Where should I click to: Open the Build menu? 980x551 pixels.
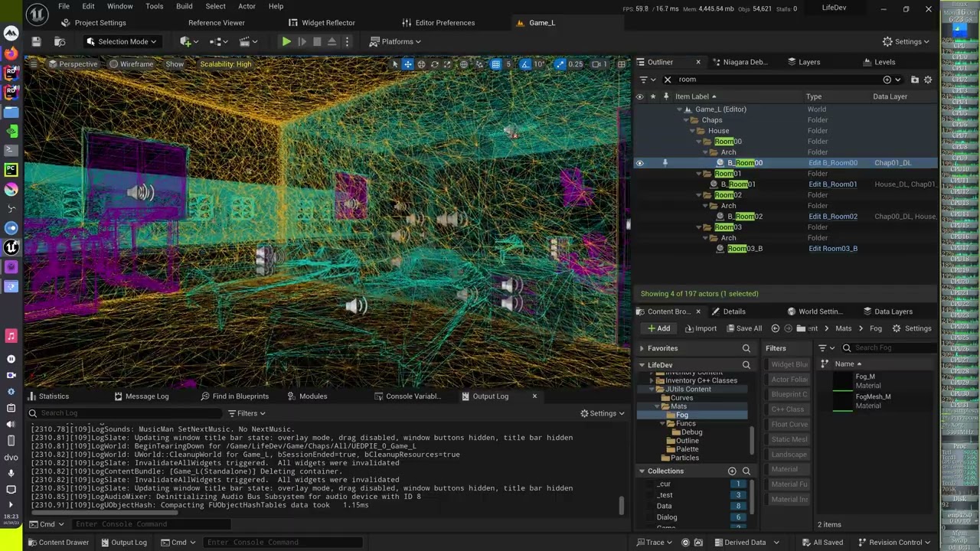(x=185, y=6)
